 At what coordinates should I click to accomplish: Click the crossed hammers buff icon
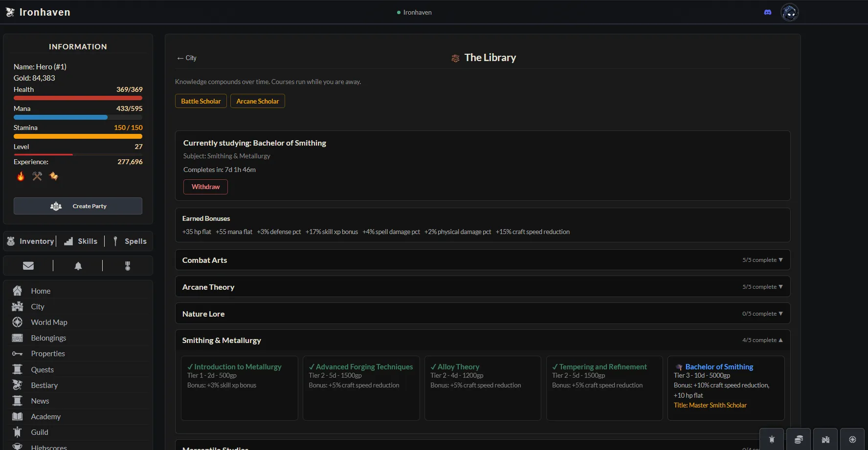pos(37,176)
